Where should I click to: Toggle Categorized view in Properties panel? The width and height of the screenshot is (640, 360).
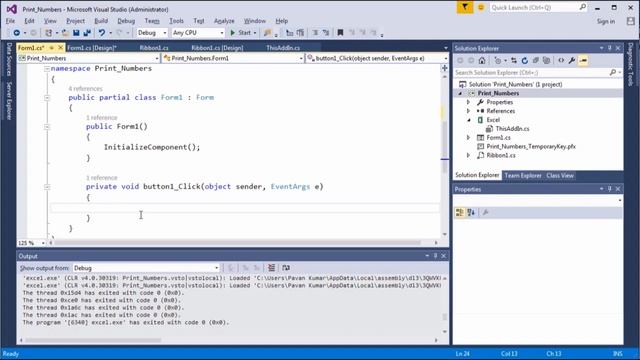tap(460, 212)
